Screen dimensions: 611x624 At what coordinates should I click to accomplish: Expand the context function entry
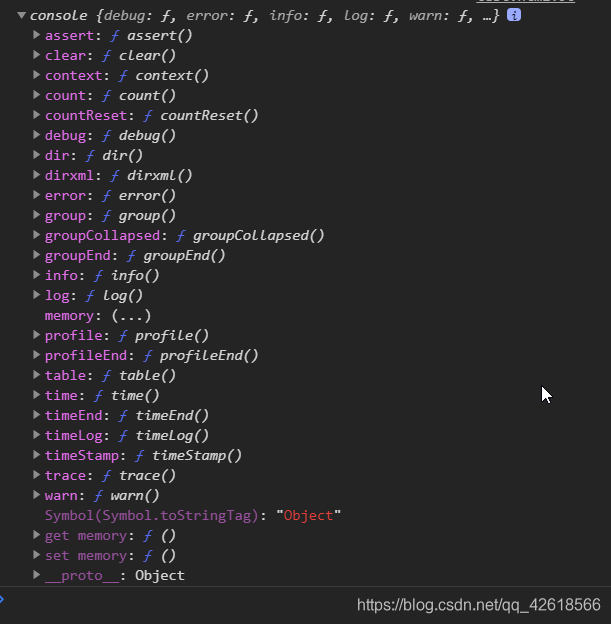(36, 75)
